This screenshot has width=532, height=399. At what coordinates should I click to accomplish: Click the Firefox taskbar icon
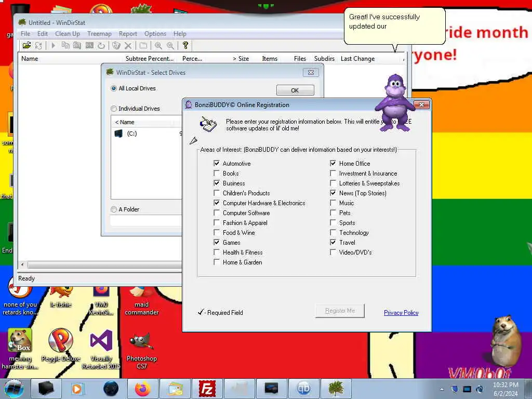(142, 389)
